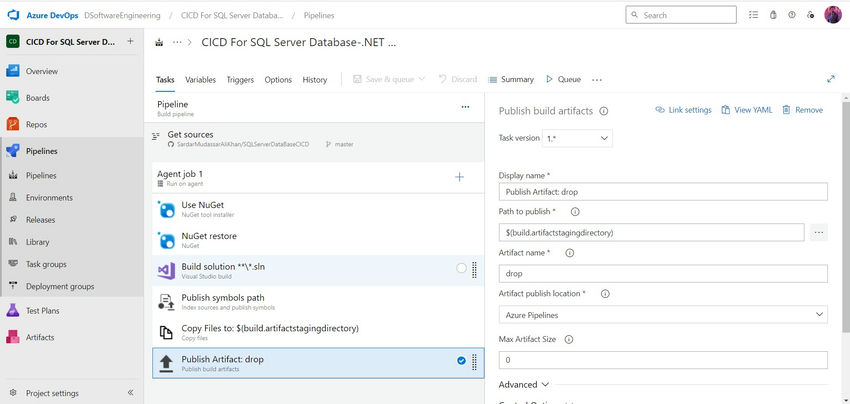
Task: Switch to the Variables tab
Action: [200, 80]
